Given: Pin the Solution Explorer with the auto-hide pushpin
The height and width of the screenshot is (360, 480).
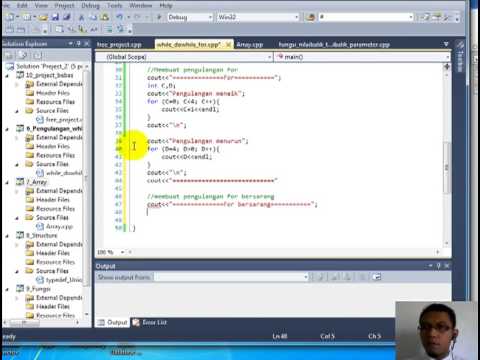Looking at the screenshot, I should pos(78,43).
